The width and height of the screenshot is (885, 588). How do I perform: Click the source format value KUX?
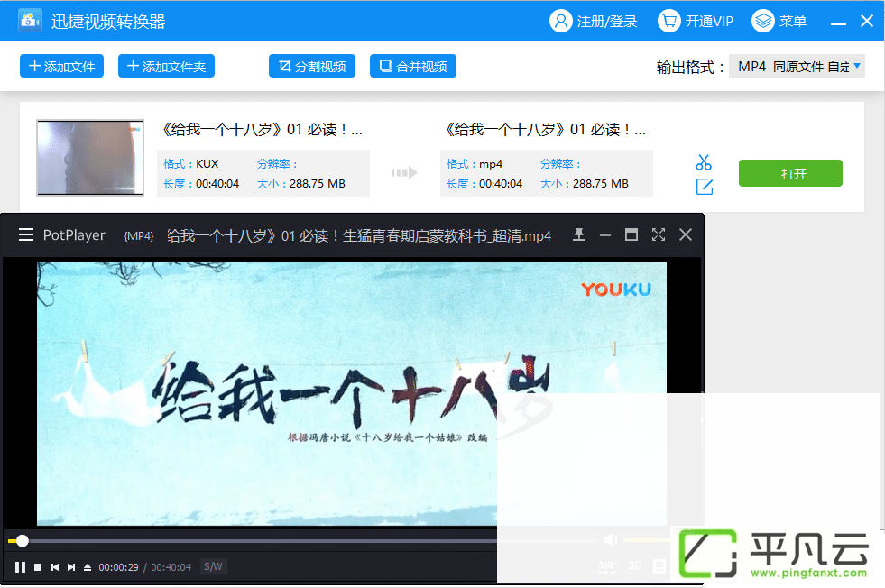[207, 163]
